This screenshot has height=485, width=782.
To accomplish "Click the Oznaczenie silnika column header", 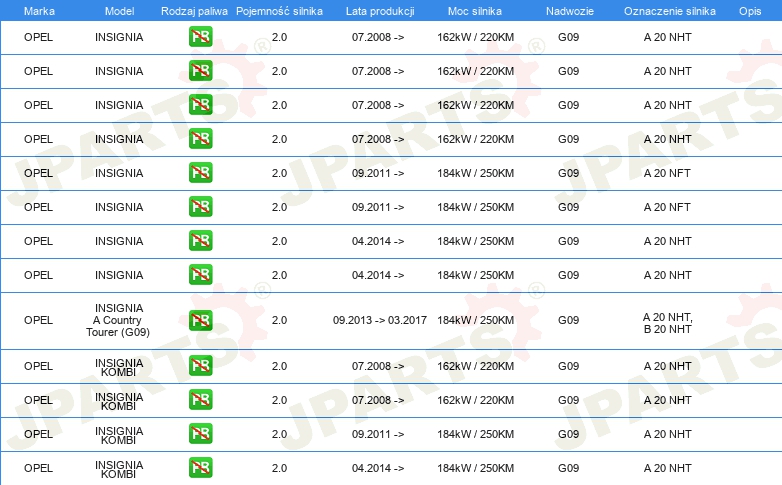I will 669,11.
